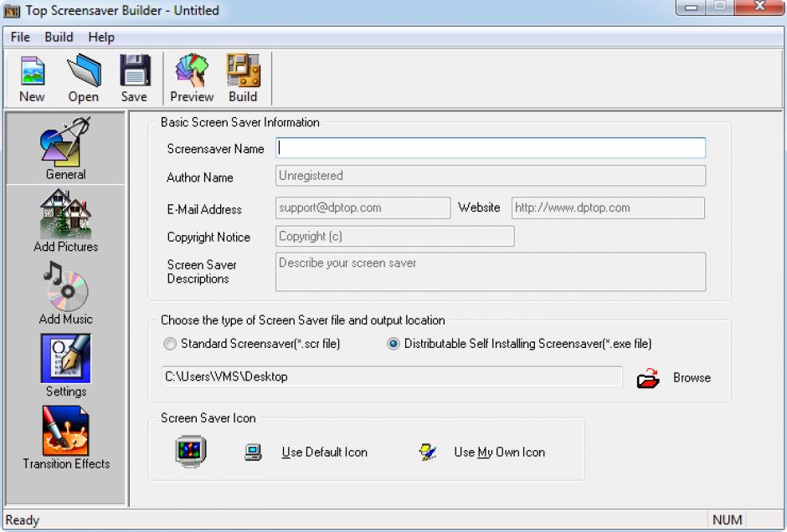Select Standard Screensaver (*.scr file) option

pyautogui.click(x=252, y=344)
